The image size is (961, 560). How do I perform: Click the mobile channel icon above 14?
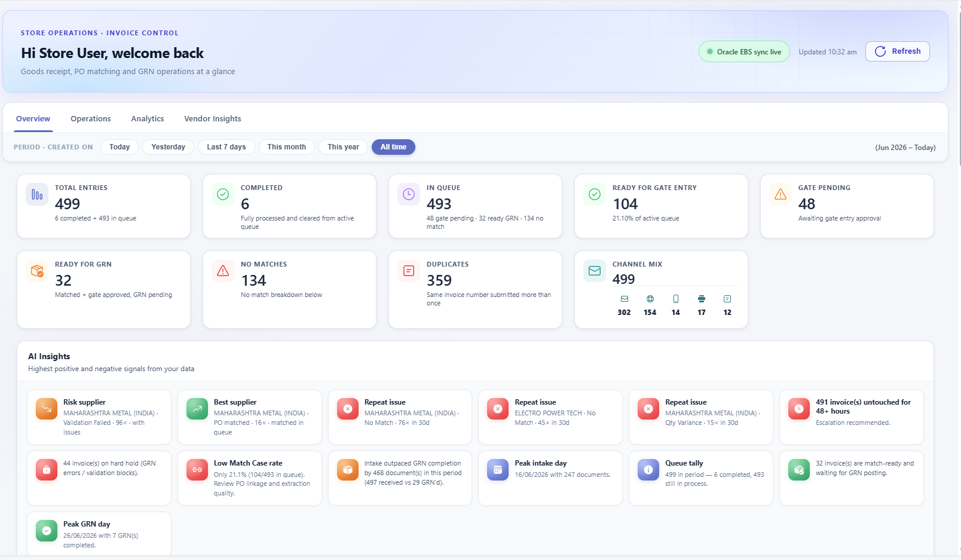tap(676, 299)
